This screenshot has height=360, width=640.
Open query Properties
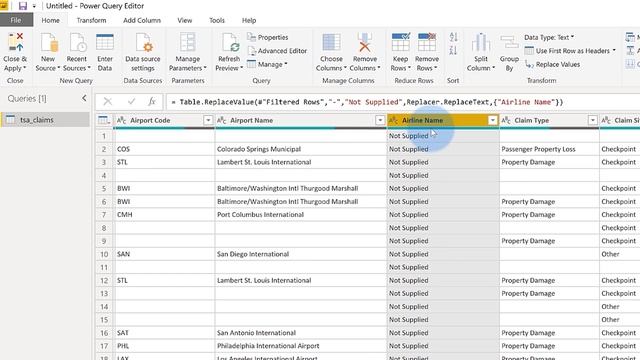[x=268, y=37]
